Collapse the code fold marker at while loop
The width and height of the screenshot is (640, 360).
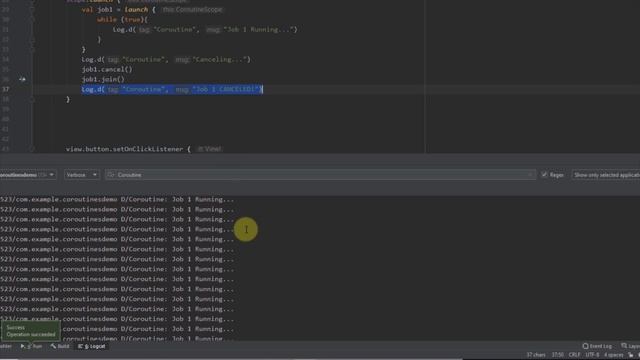tap(32, 20)
